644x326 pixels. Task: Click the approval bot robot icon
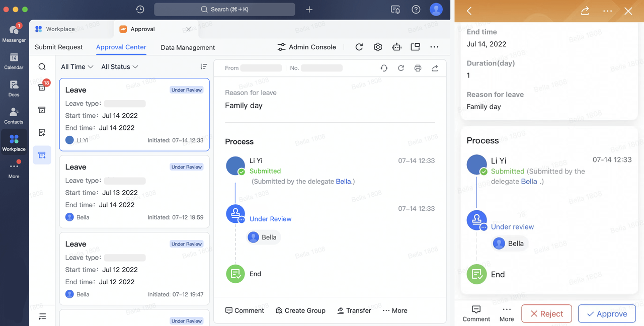coord(397,47)
